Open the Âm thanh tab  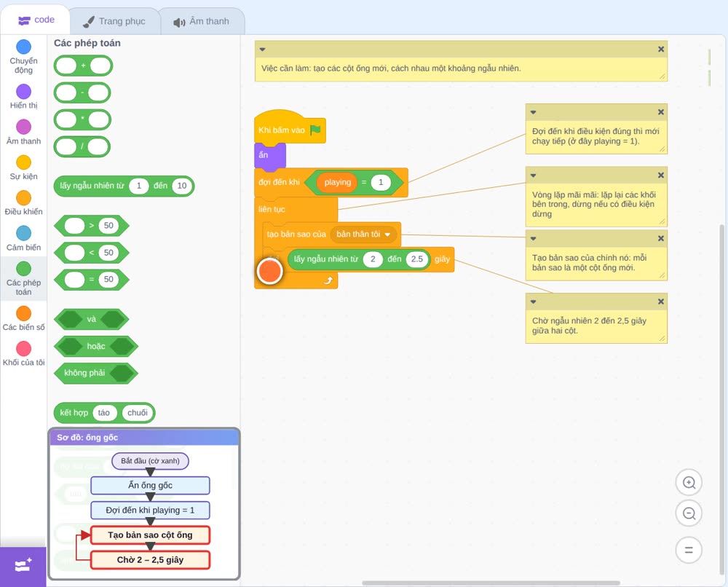202,21
